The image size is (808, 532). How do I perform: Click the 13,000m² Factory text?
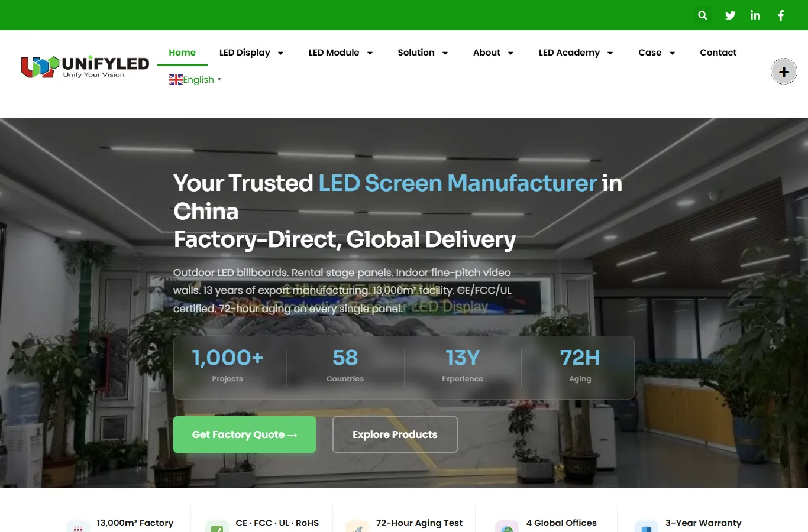135,523
